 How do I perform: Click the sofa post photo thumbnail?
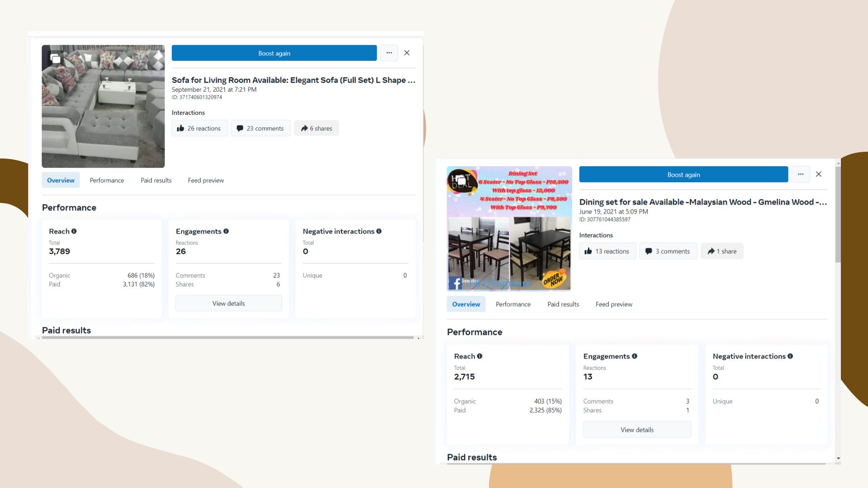(103, 107)
